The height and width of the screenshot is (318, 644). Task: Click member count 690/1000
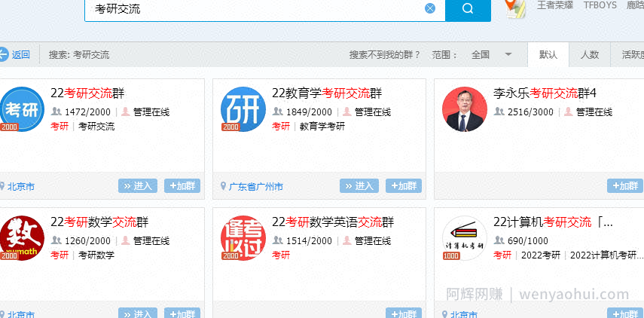[x=528, y=240]
